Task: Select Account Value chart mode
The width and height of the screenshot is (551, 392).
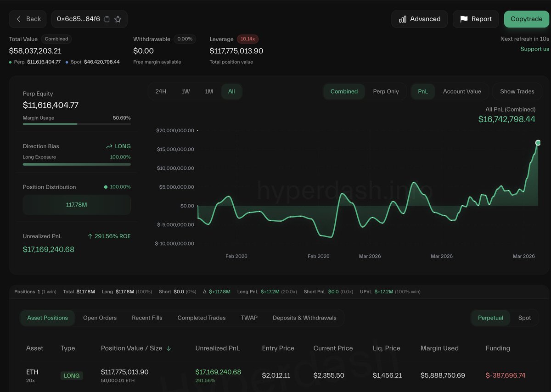Action: [x=462, y=91]
